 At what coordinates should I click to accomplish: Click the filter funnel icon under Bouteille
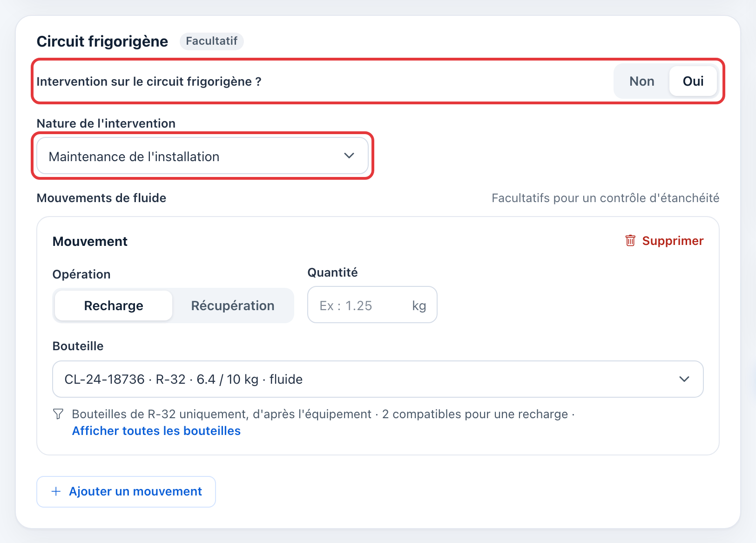pos(58,414)
